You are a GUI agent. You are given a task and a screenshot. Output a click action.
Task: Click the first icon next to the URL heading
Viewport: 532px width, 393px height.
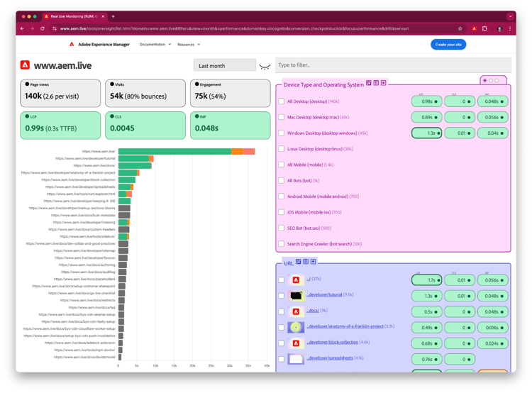click(x=298, y=262)
